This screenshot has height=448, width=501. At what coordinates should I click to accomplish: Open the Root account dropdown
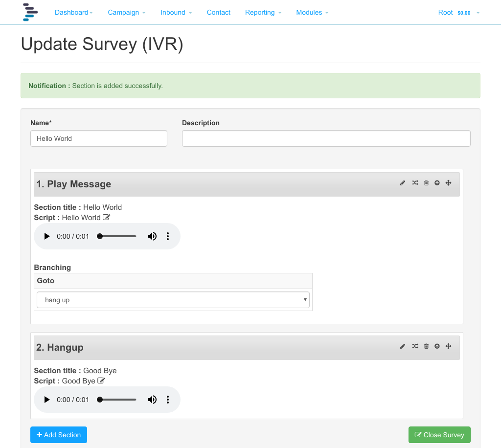tap(459, 12)
